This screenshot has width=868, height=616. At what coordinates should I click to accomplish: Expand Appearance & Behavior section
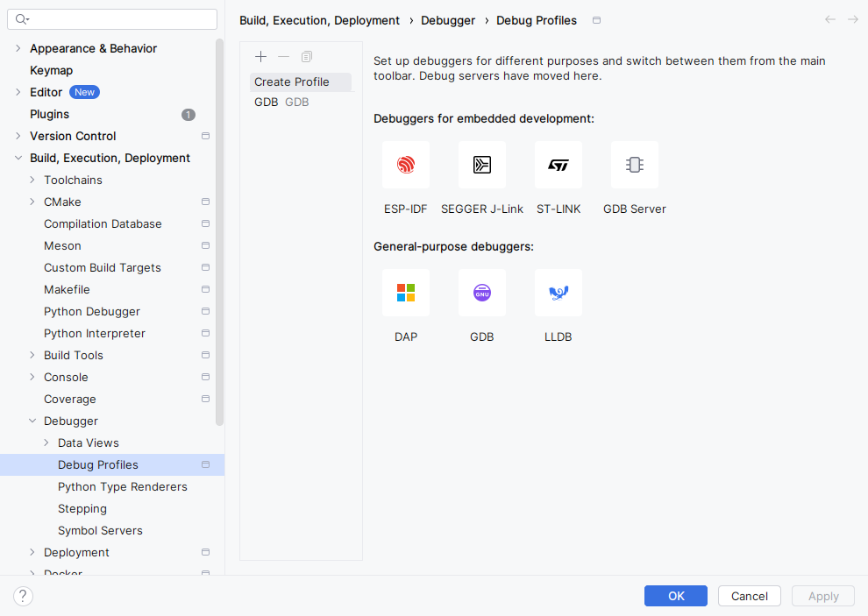18,49
